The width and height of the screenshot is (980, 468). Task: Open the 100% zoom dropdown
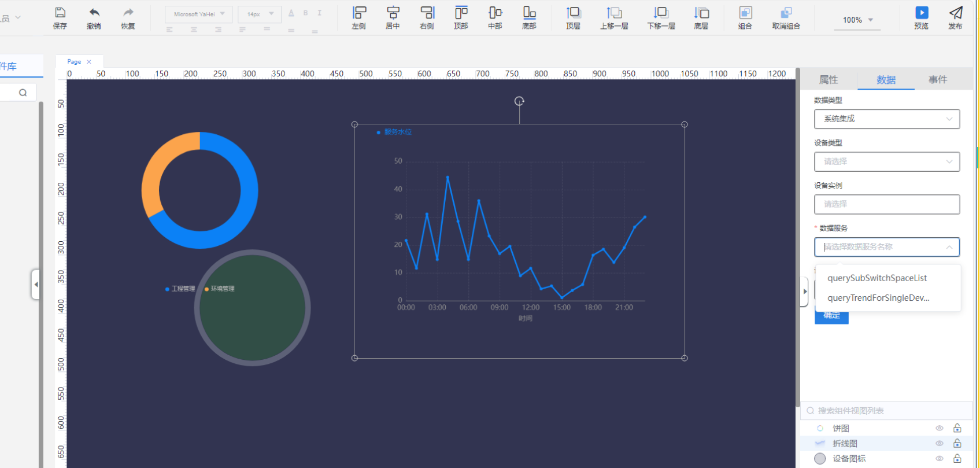857,20
